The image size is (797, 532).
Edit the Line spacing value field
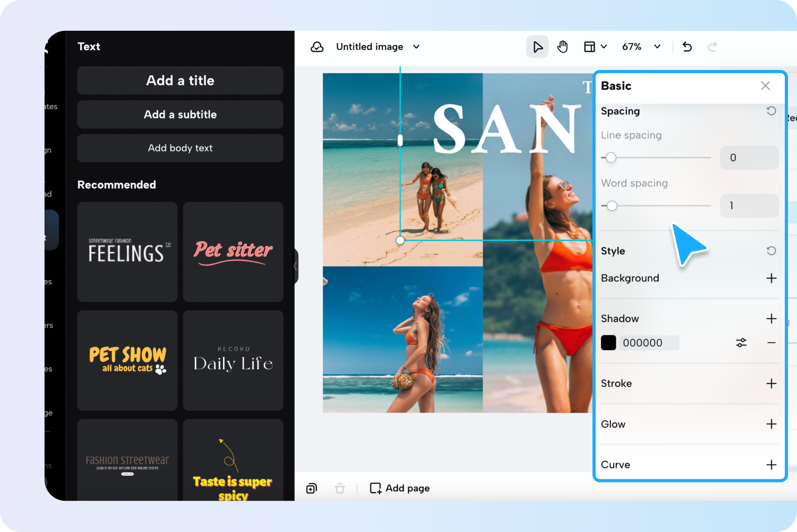point(749,157)
